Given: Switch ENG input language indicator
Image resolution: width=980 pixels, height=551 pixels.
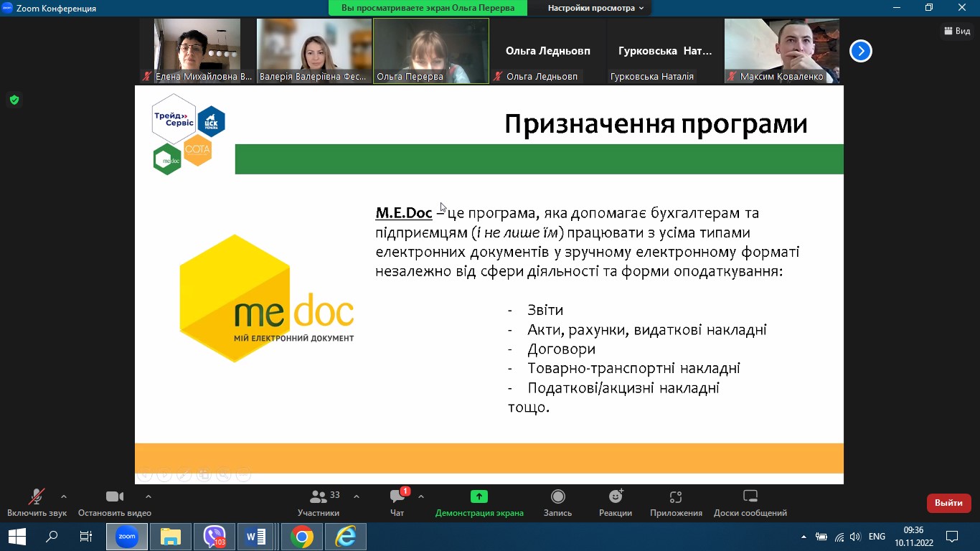Looking at the screenshot, I should pyautogui.click(x=877, y=537).
